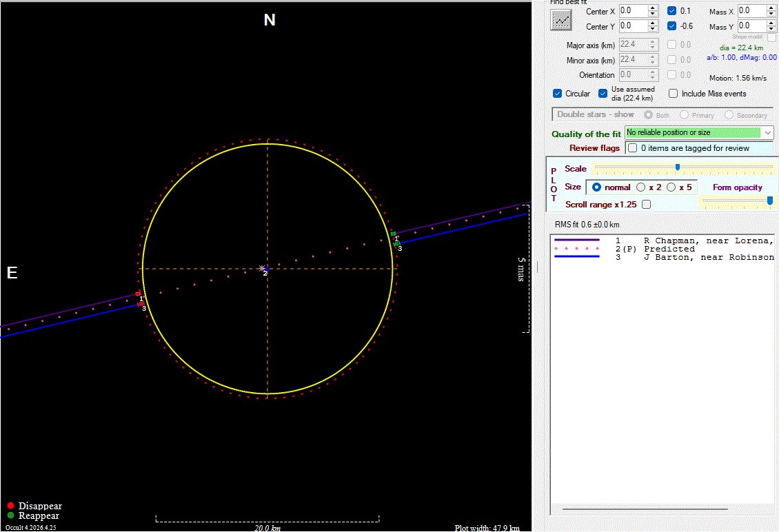Click the Motion: 1.56 km/s text

point(738,78)
